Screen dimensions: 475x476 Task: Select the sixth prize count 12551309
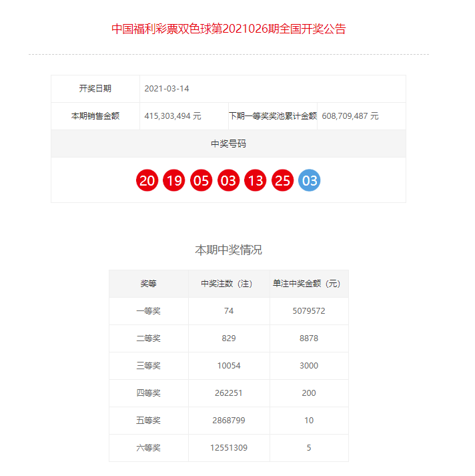tap(229, 448)
